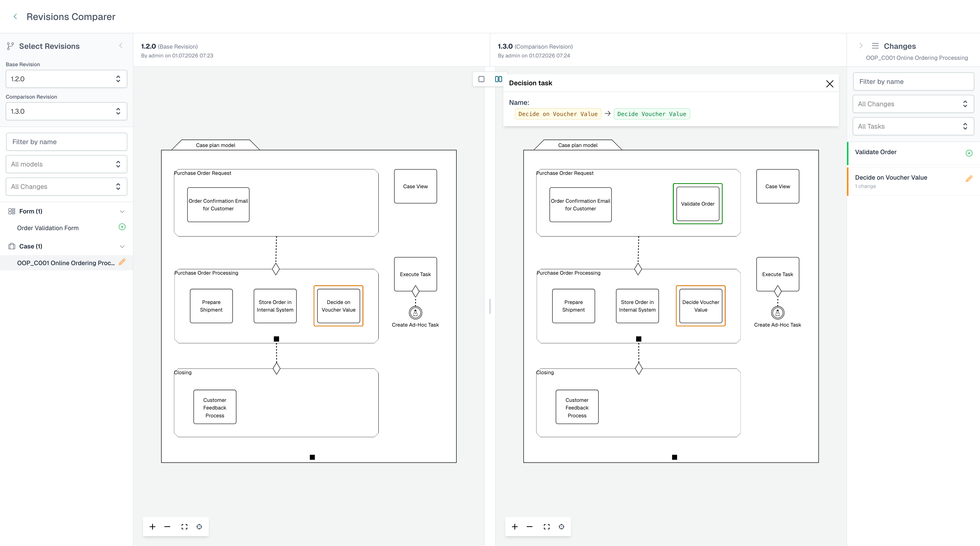The width and height of the screenshot is (980, 546).
Task: Switch to single view layout
Action: (x=481, y=79)
